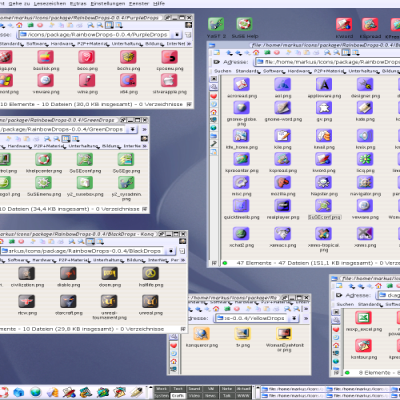Select acroread.png icon in large window

click(242, 85)
